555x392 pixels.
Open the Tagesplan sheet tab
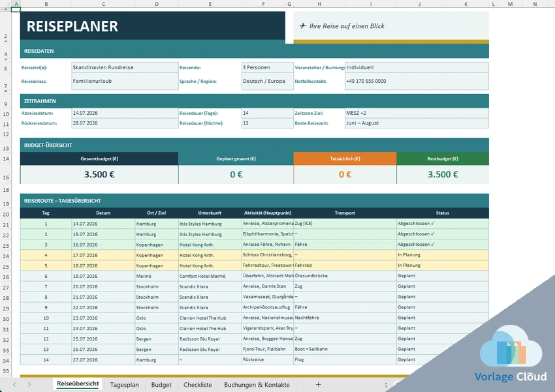tap(124, 385)
